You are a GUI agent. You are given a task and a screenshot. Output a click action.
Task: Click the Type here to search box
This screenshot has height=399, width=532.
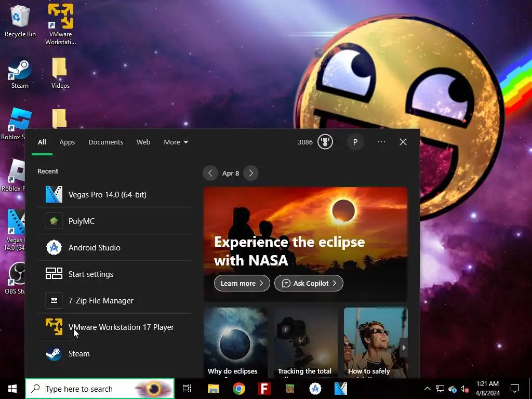[x=100, y=389]
